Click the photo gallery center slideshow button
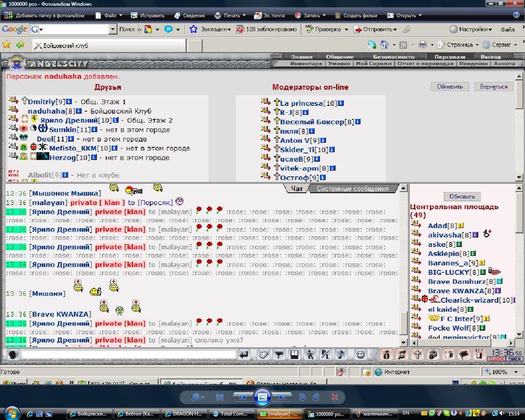 [x=262, y=397]
